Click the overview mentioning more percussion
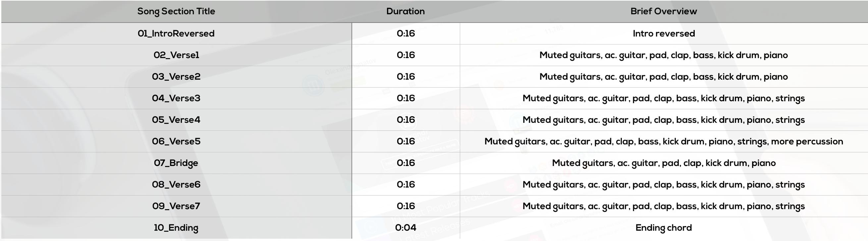This screenshot has width=868, height=241. click(x=664, y=141)
